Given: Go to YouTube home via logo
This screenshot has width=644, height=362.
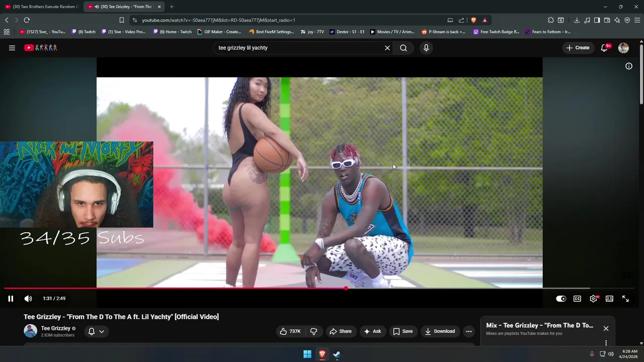Looking at the screenshot, I should (41, 48).
